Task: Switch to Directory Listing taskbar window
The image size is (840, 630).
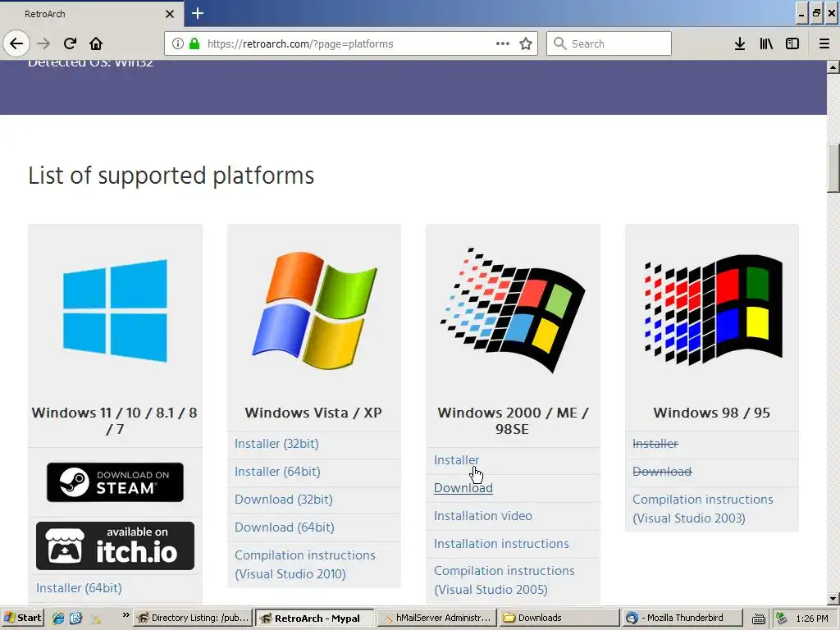Action: click(x=192, y=618)
